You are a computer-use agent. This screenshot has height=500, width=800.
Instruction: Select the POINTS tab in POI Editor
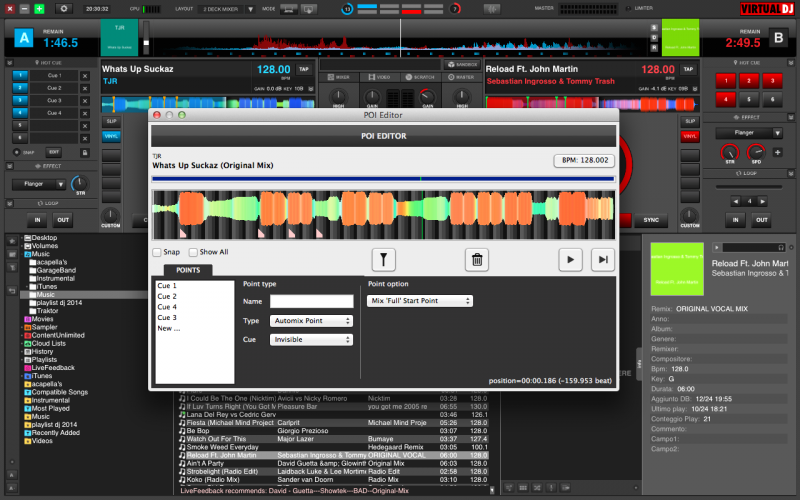point(188,270)
